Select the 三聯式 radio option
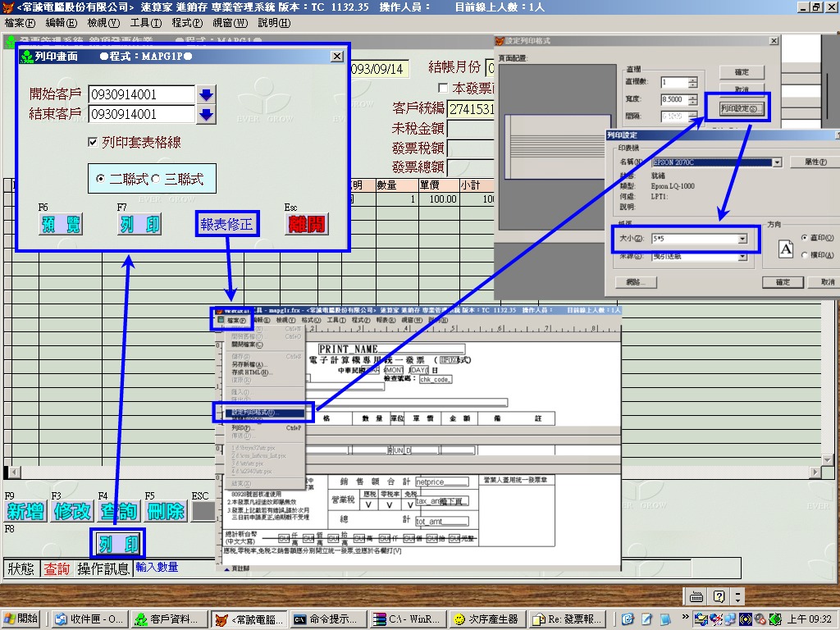 [x=157, y=179]
